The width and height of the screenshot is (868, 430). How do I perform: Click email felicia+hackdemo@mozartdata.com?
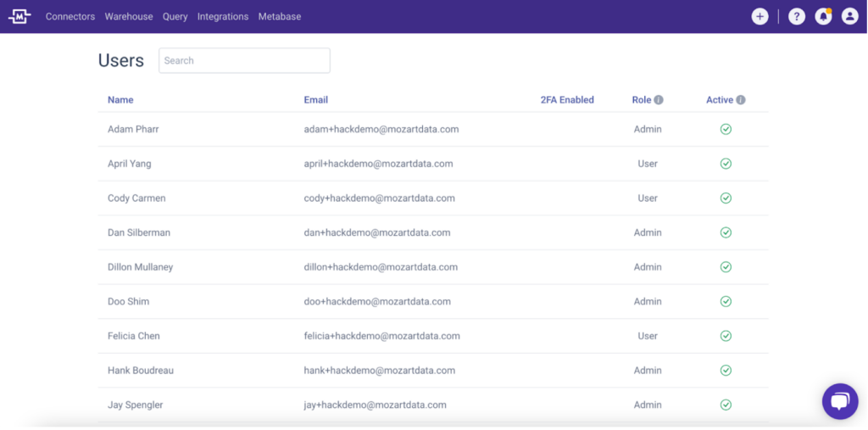pyautogui.click(x=382, y=336)
